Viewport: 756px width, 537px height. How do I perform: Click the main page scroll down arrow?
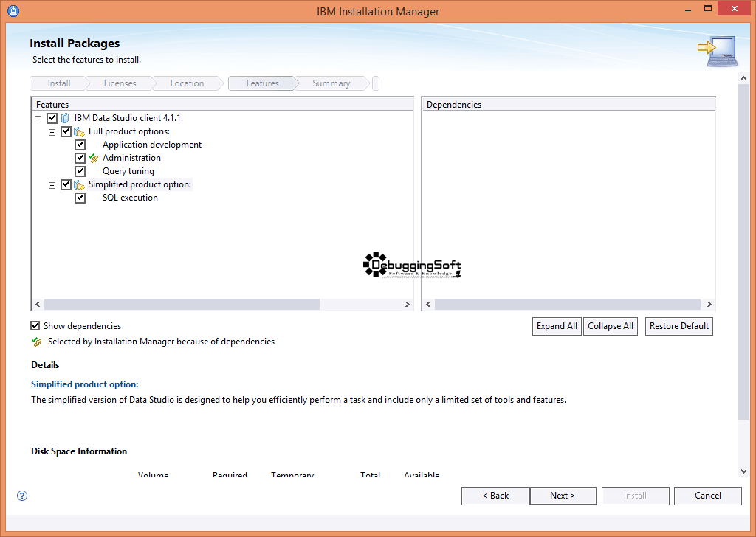click(743, 471)
